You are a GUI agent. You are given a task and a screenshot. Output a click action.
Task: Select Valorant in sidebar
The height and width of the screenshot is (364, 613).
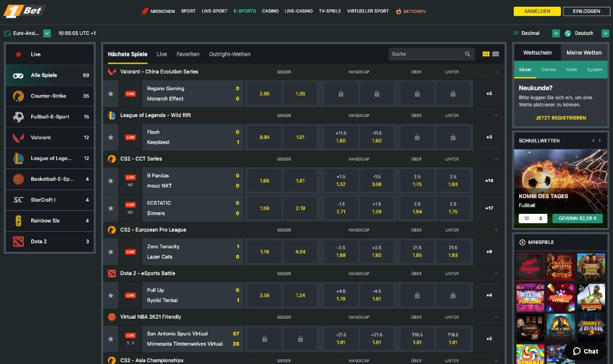50,137
